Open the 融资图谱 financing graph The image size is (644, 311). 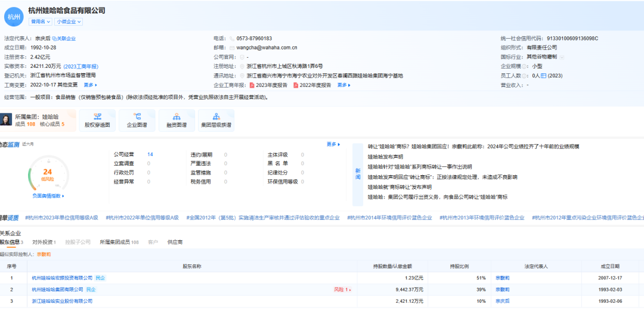pyautogui.click(x=176, y=120)
